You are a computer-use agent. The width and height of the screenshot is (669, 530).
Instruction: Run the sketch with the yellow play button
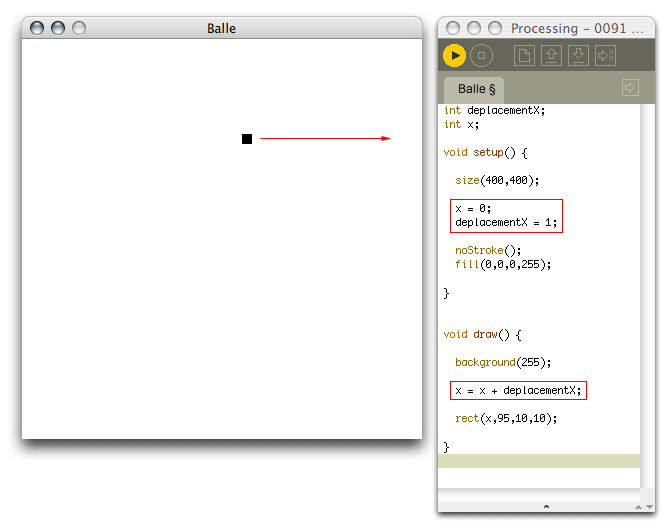click(x=454, y=56)
